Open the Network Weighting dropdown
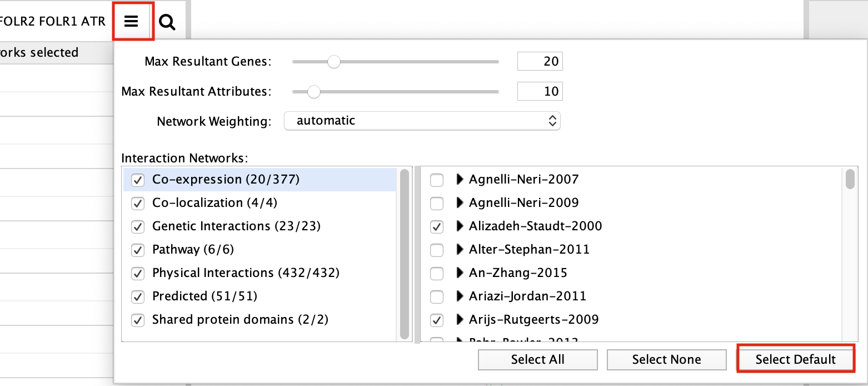Image resolution: width=868 pixels, height=386 pixels. click(422, 121)
